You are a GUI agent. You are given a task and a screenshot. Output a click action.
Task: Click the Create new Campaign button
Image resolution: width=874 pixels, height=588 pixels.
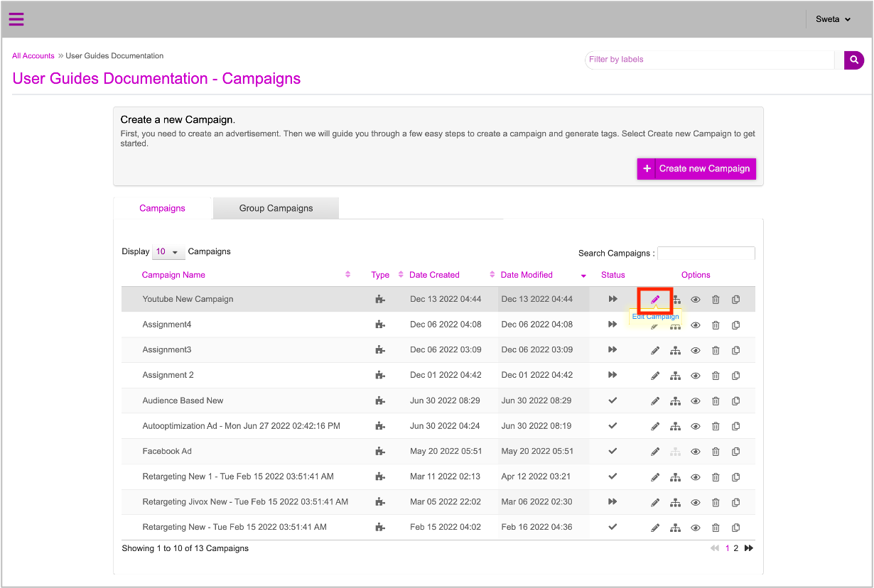(x=696, y=169)
